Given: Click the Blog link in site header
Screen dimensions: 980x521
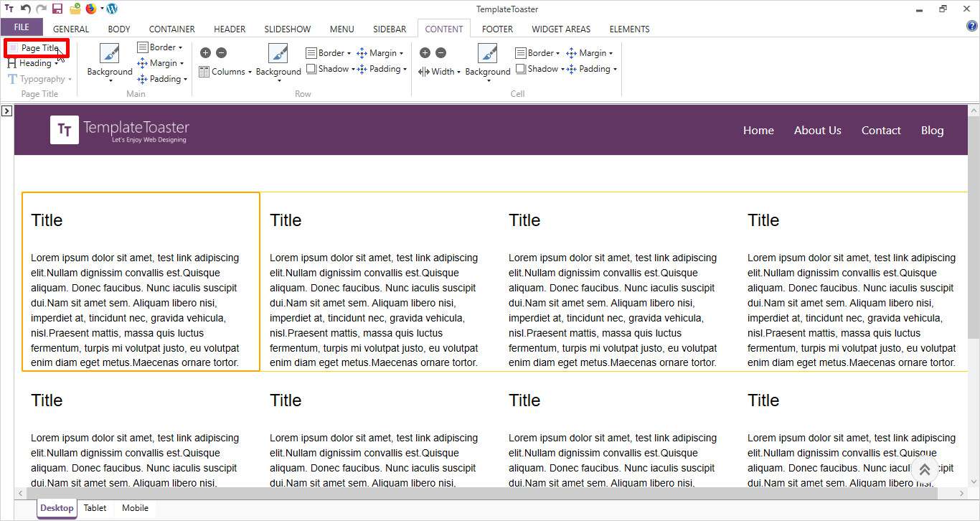Looking at the screenshot, I should [932, 130].
